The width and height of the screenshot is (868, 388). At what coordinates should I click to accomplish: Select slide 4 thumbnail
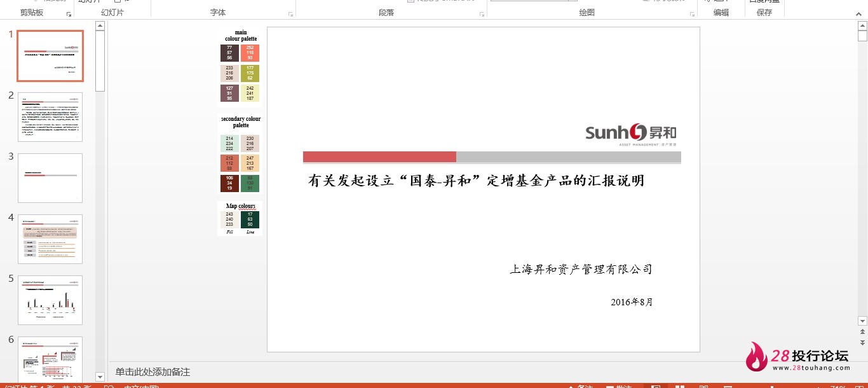coord(50,239)
